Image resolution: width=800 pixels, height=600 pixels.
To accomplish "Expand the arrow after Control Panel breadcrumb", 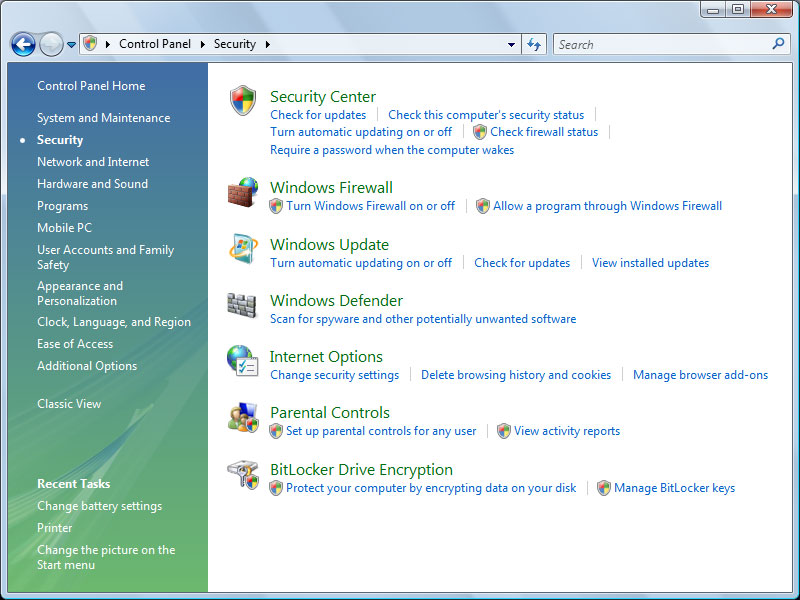I will click(203, 44).
